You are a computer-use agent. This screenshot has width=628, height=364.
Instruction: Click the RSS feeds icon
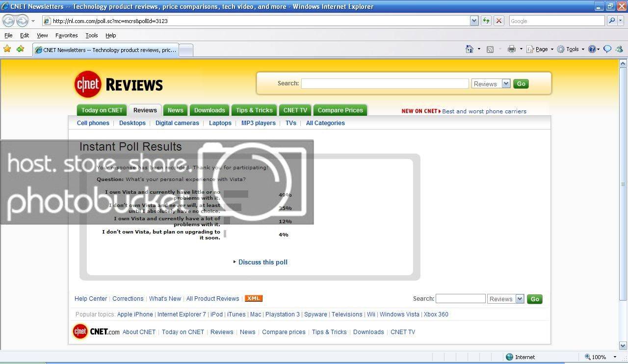pos(490,49)
